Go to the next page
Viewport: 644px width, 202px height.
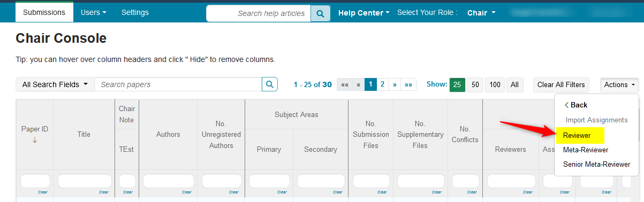[395, 84]
